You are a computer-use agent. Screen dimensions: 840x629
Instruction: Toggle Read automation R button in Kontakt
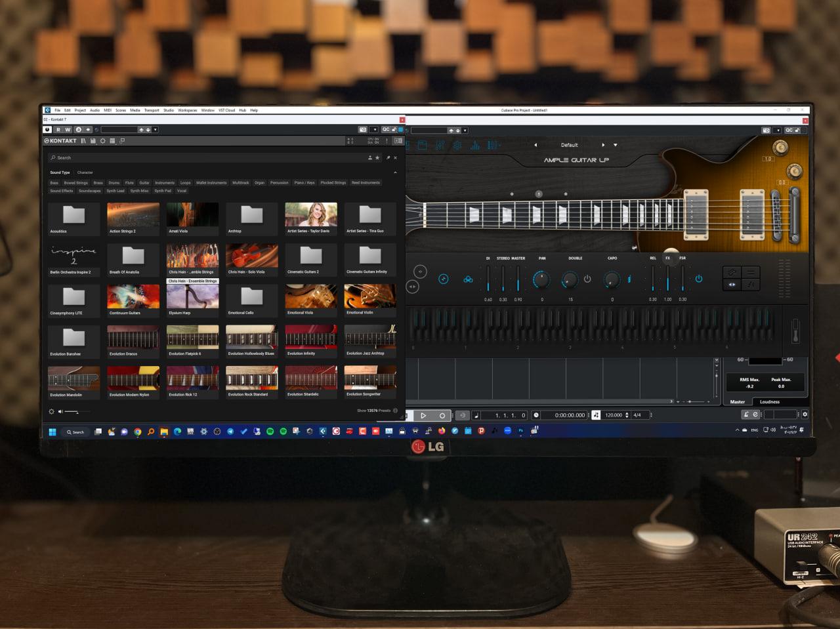pos(58,130)
